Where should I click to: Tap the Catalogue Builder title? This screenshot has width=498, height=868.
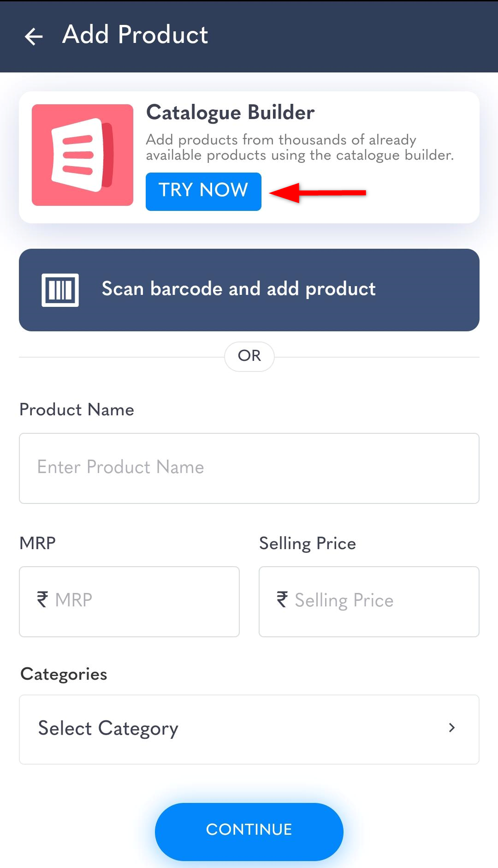click(x=231, y=113)
